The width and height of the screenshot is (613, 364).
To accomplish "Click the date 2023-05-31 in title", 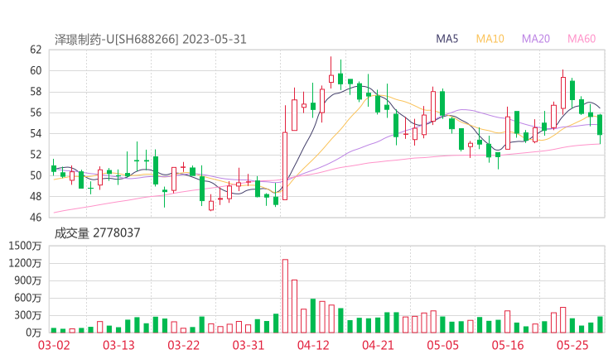I will coord(215,40).
